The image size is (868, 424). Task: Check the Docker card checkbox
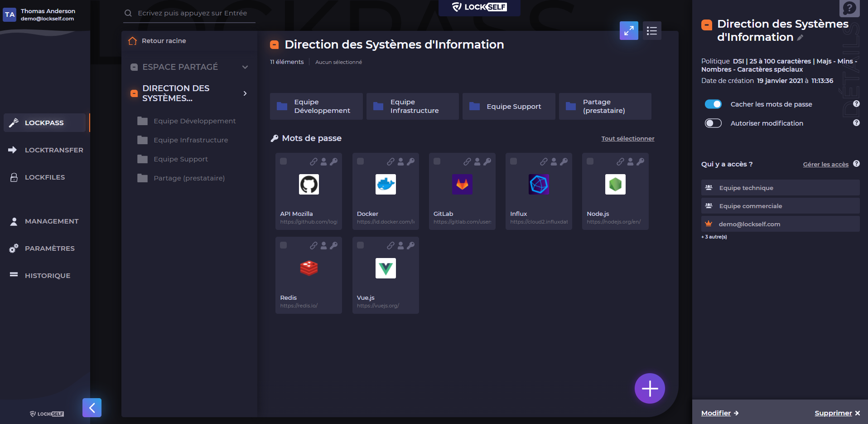(361, 161)
